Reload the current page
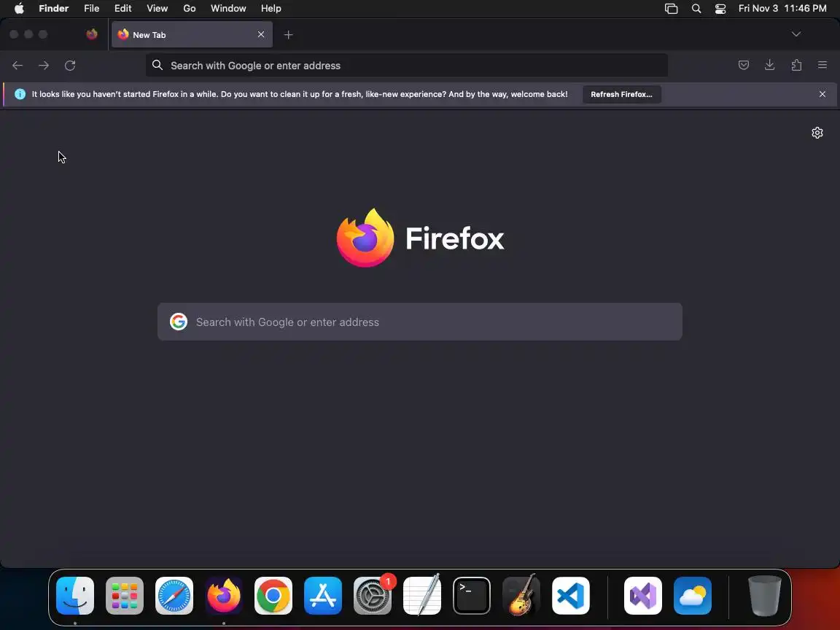 (x=70, y=66)
